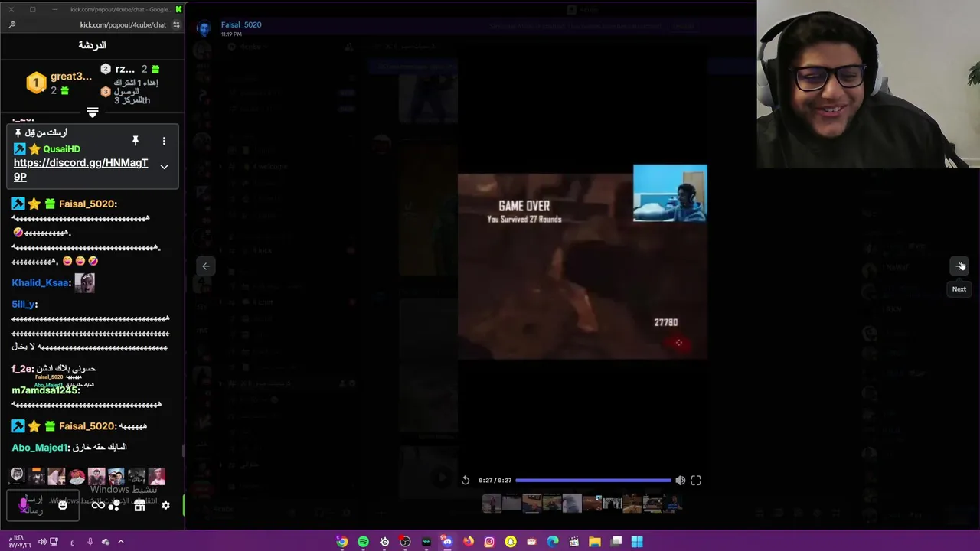980x551 pixels.
Task: Select the first thumbnail in the media carousel
Action: click(x=492, y=503)
